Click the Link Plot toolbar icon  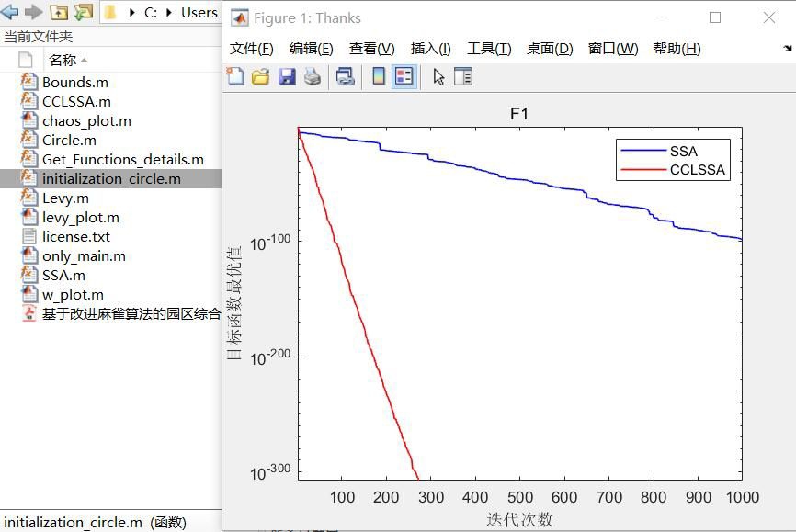click(x=345, y=76)
